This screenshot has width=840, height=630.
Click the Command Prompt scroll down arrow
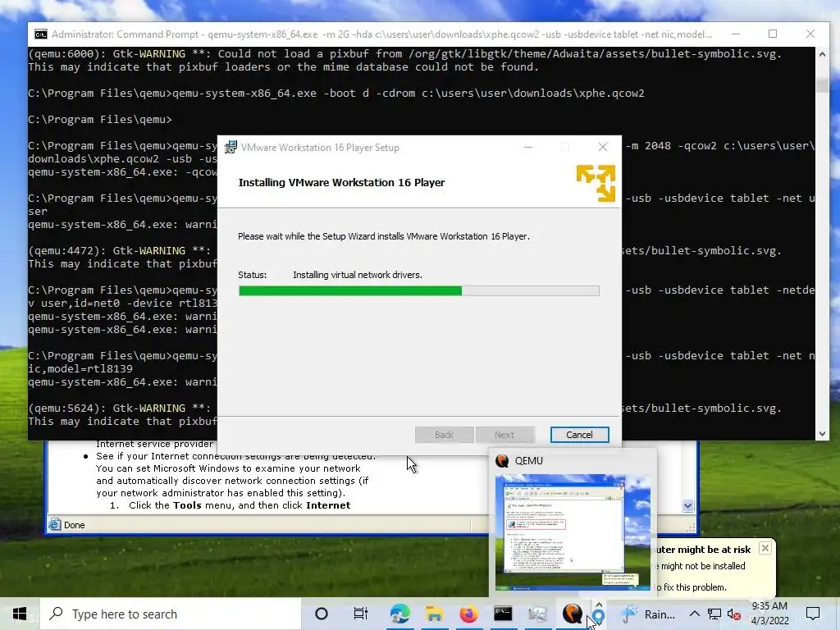click(822, 434)
